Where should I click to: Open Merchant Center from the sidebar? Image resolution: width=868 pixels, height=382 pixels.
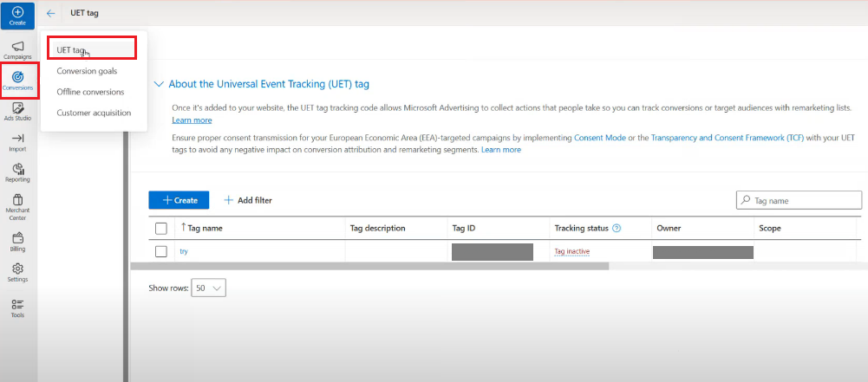pos(17,207)
